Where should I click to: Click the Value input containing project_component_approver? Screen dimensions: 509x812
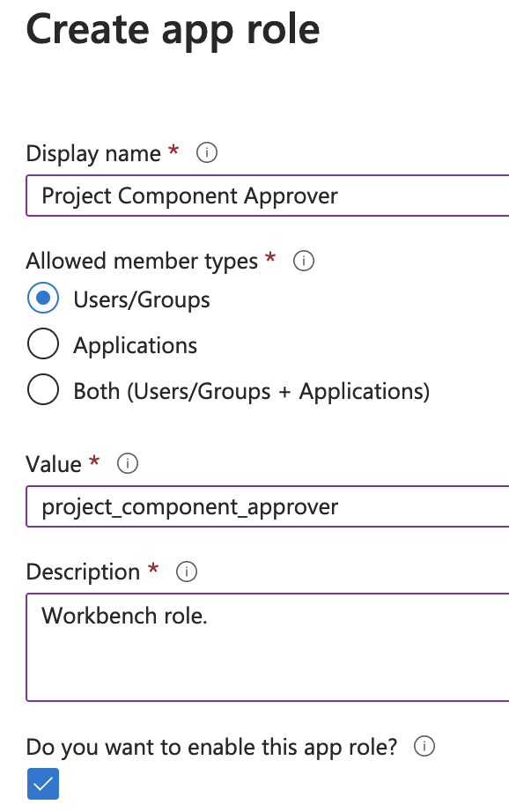pyautogui.click(x=268, y=506)
